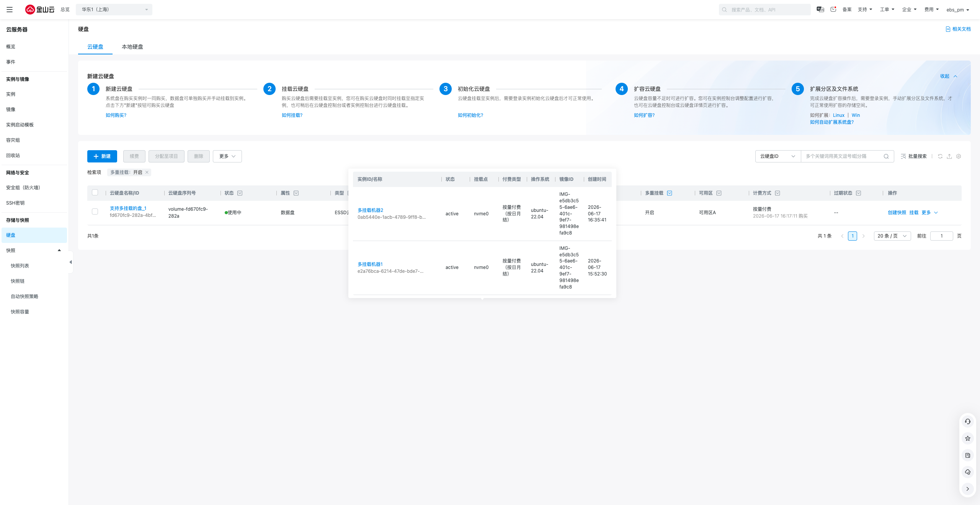Open the 更多 actions dropdown in toolbar
Viewport: 980px width, 505px height.
227,156
